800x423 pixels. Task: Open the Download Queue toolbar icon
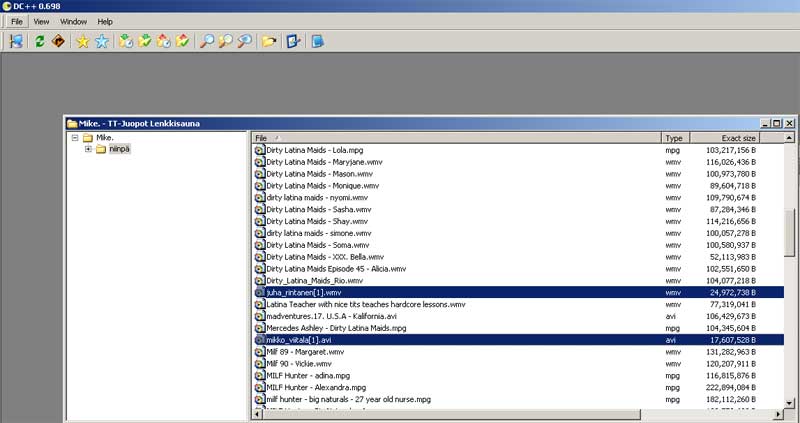tap(126, 41)
